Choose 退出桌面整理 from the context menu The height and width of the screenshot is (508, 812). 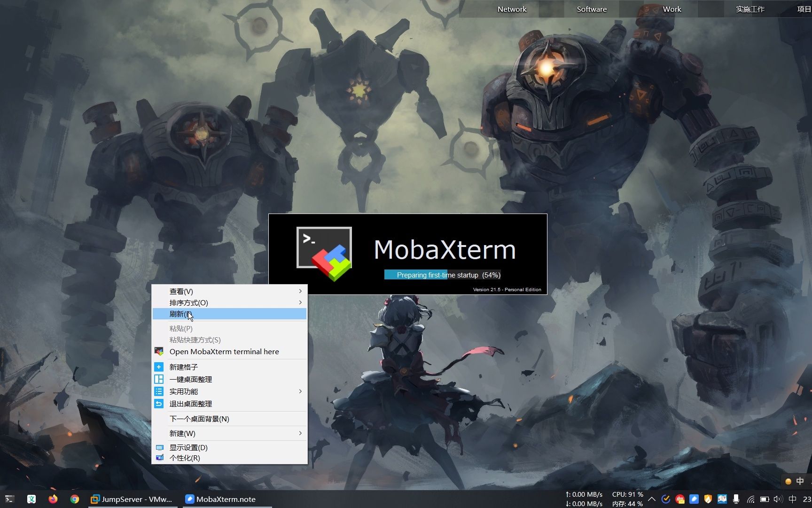[x=229, y=404]
